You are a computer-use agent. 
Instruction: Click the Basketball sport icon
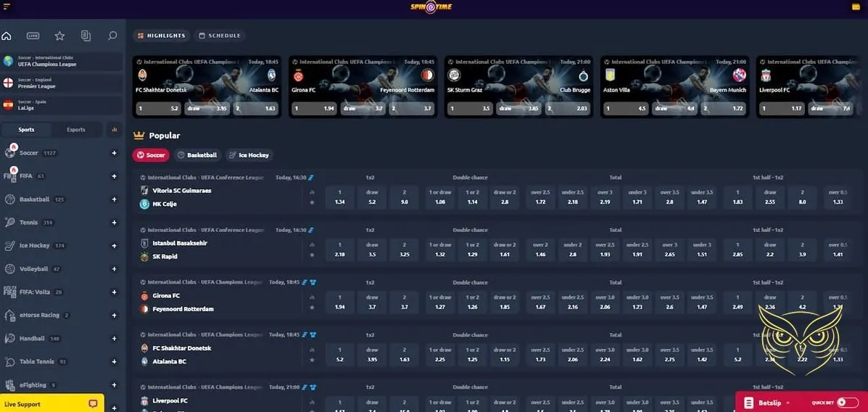(10, 199)
